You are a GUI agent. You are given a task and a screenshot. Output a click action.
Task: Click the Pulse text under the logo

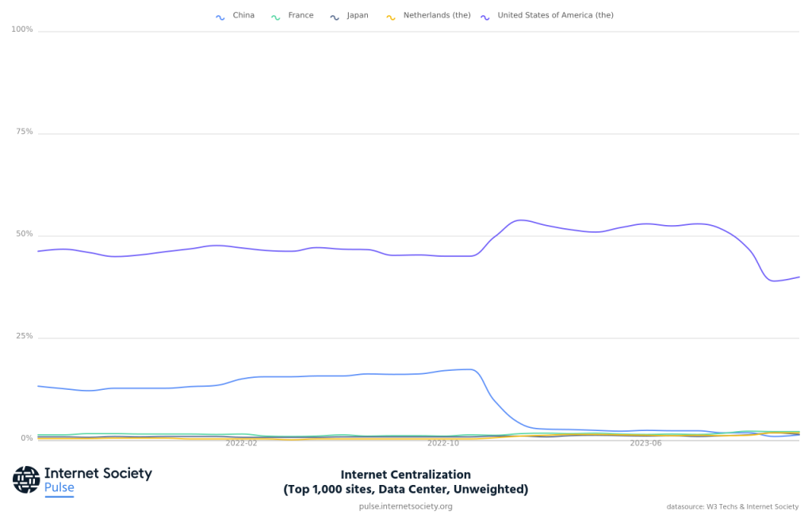click(x=59, y=488)
